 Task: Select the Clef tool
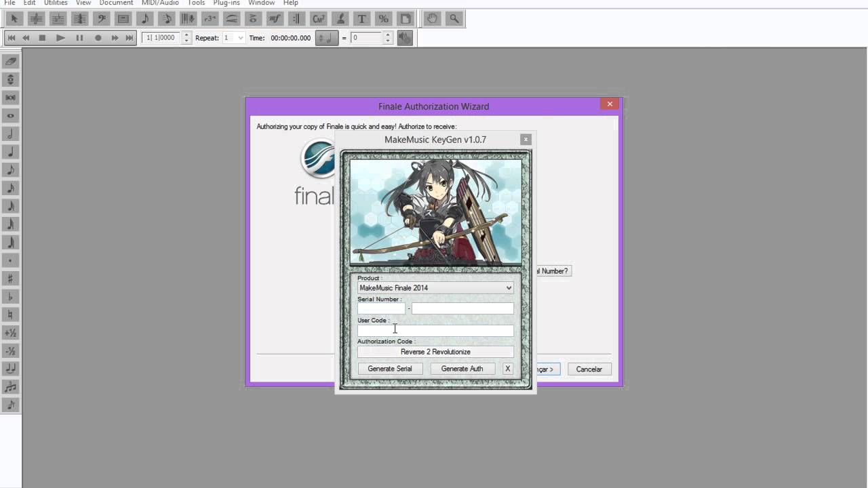tap(101, 19)
